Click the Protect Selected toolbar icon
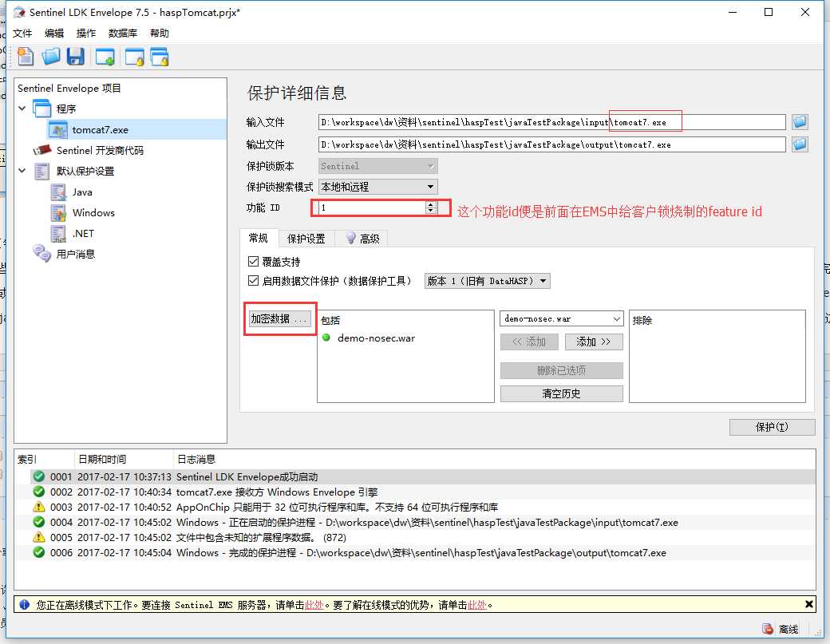 click(x=134, y=57)
